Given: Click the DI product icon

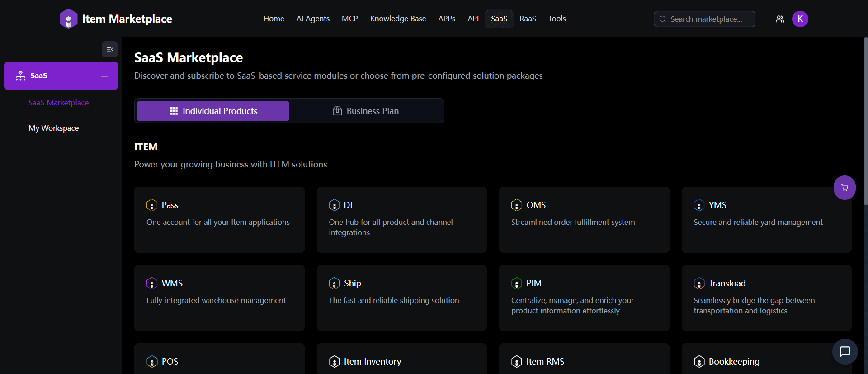Looking at the screenshot, I should [x=334, y=205].
